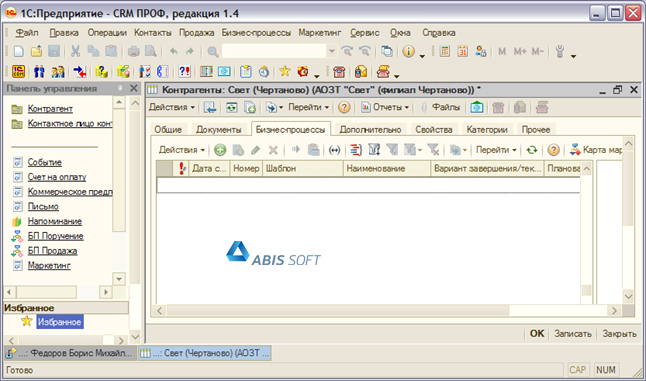Switch to the Общие tab
646x381 pixels.
click(x=168, y=129)
